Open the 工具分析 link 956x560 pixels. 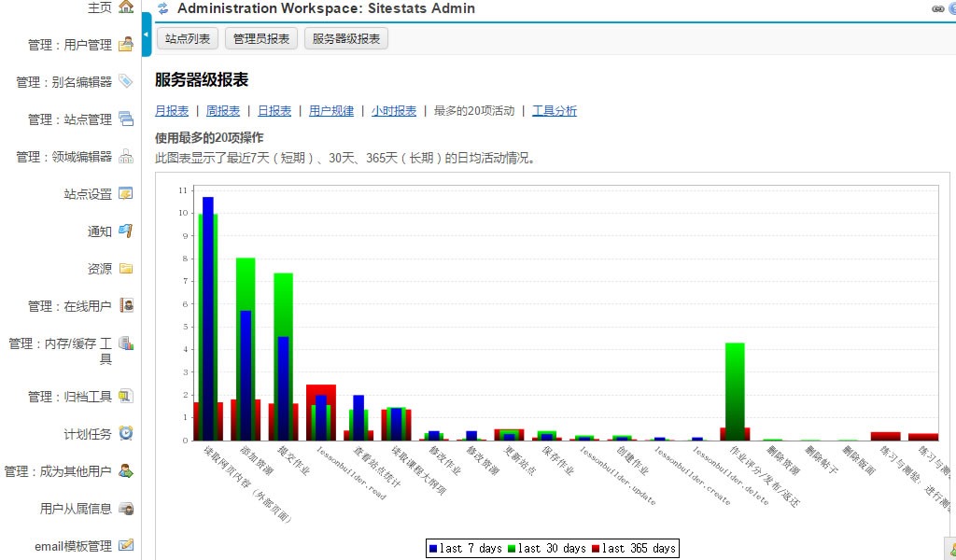click(x=555, y=111)
